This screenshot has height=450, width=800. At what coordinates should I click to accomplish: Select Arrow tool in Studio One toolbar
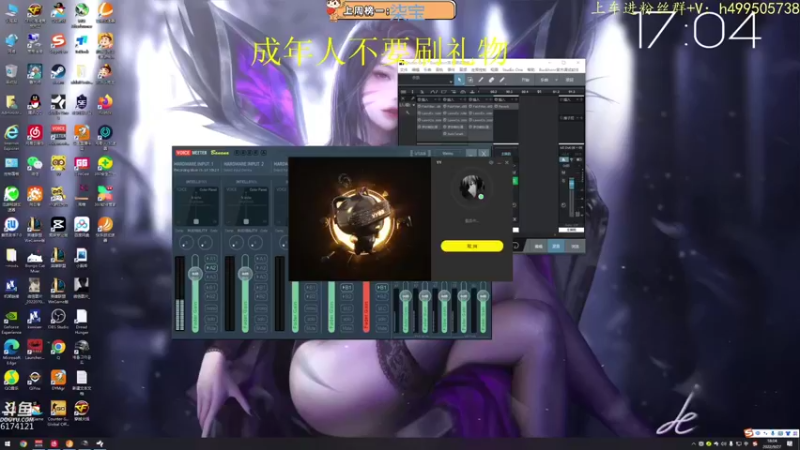click(x=459, y=80)
